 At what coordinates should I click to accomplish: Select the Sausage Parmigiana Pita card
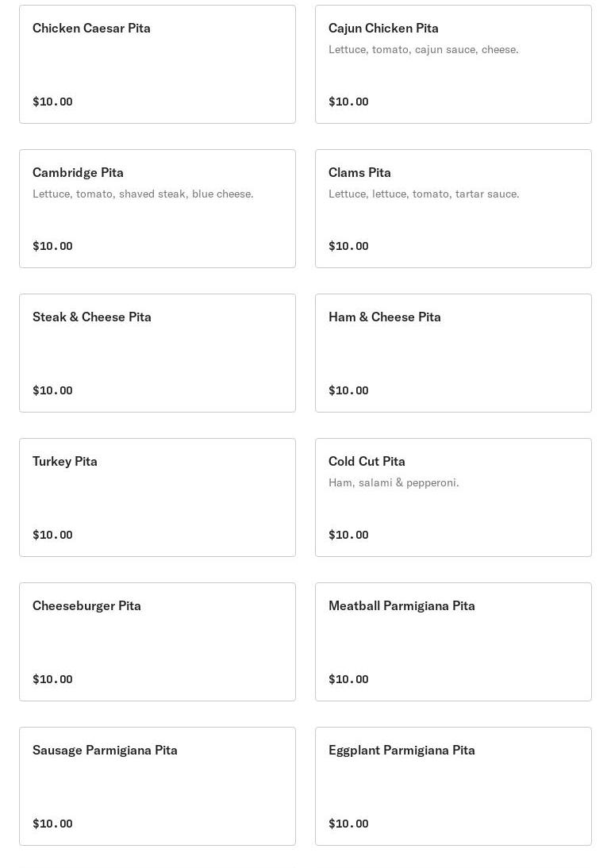157,786
